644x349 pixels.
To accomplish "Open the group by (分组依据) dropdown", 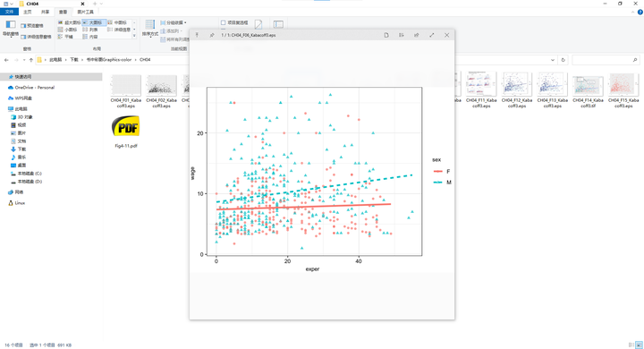I will [x=174, y=22].
